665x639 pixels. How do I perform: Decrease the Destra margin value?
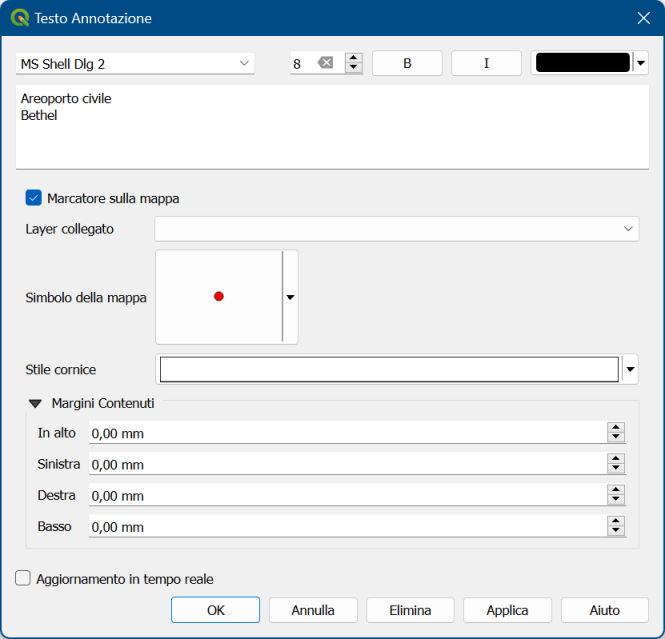coord(616,500)
